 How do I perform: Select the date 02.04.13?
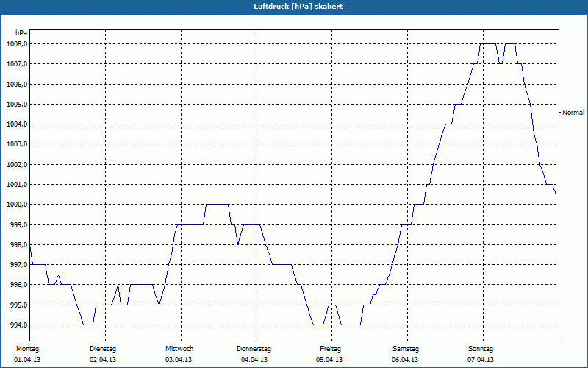click(103, 360)
